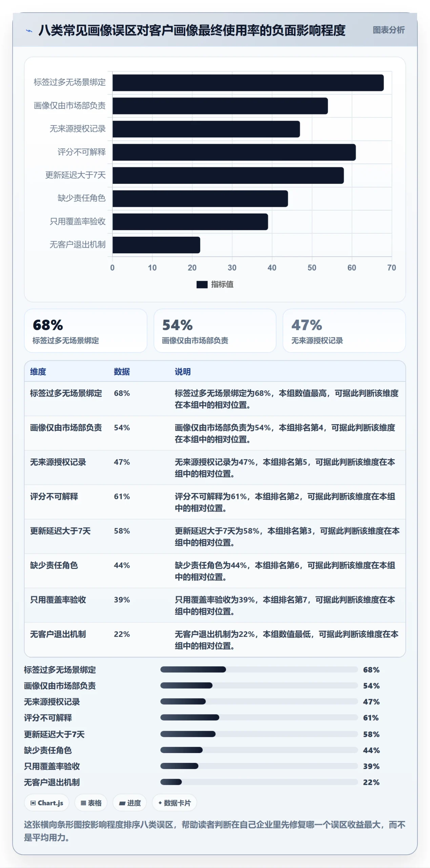The image size is (430, 868).
Task: Click the 无来源授权记录 progress bar
Action: 259,702
